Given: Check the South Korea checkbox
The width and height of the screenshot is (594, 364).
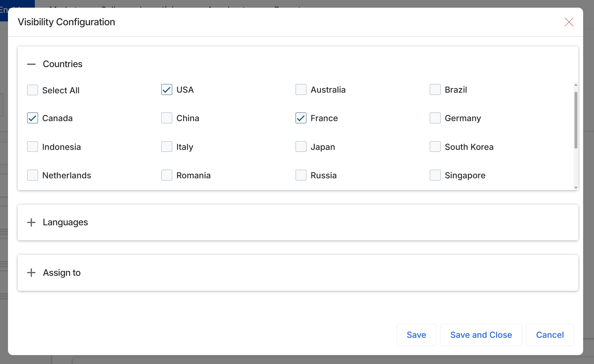Looking at the screenshot, I should [435, 147].
